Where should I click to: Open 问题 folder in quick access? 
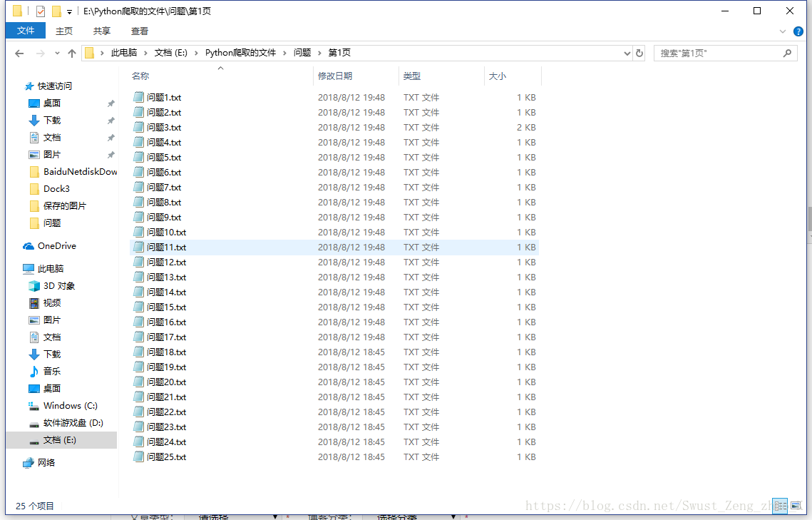point(52,223)
